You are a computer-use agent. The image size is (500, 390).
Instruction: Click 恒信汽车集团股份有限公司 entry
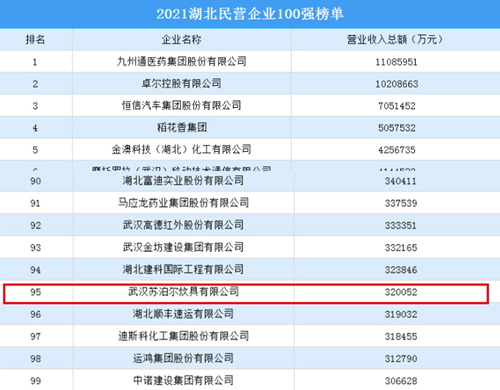click(182, 105)
